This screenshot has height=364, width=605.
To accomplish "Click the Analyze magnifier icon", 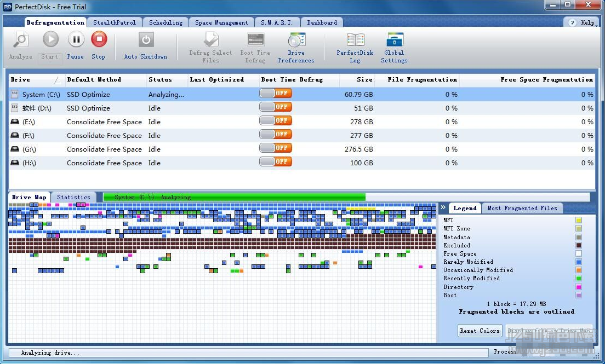I will coord(21,40).
